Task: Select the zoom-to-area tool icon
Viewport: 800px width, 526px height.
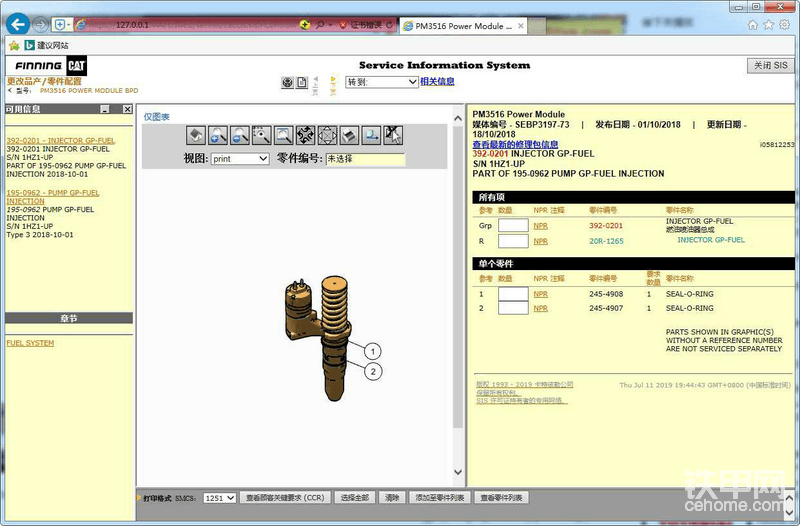Action: (262, 136)
